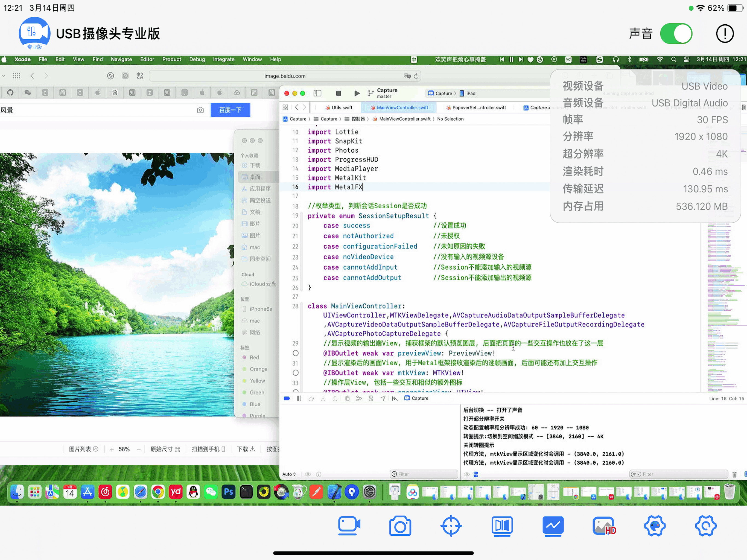Toggle the statistics chart icon
This screenshot has height=560, width=747.
(x=553, y=526)
